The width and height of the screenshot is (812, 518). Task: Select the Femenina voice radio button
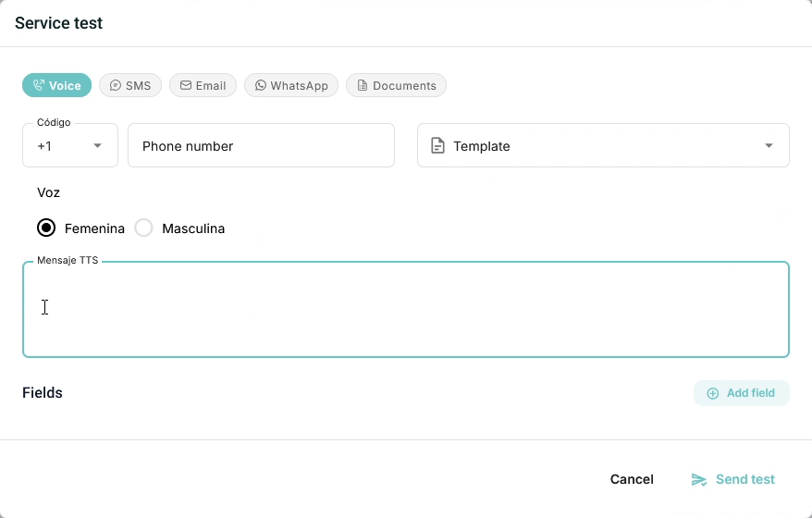[x=46, y=228]
